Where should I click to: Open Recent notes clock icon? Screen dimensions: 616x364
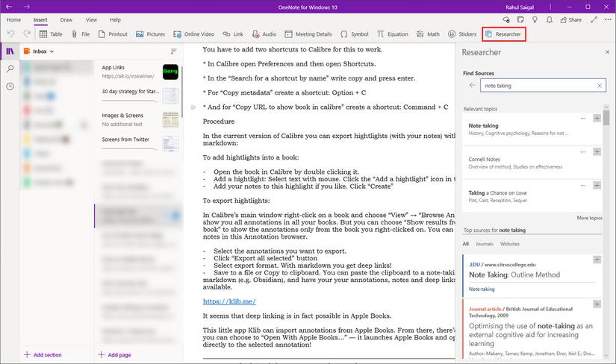10,87
